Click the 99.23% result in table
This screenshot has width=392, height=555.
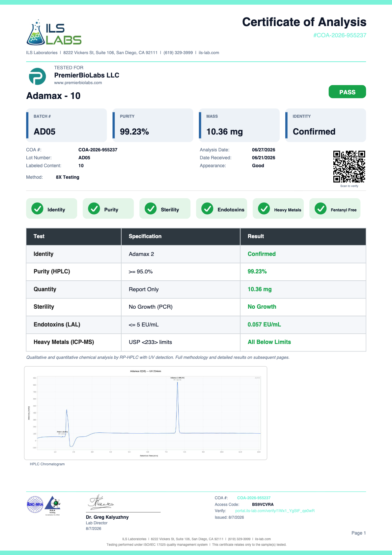257,271
